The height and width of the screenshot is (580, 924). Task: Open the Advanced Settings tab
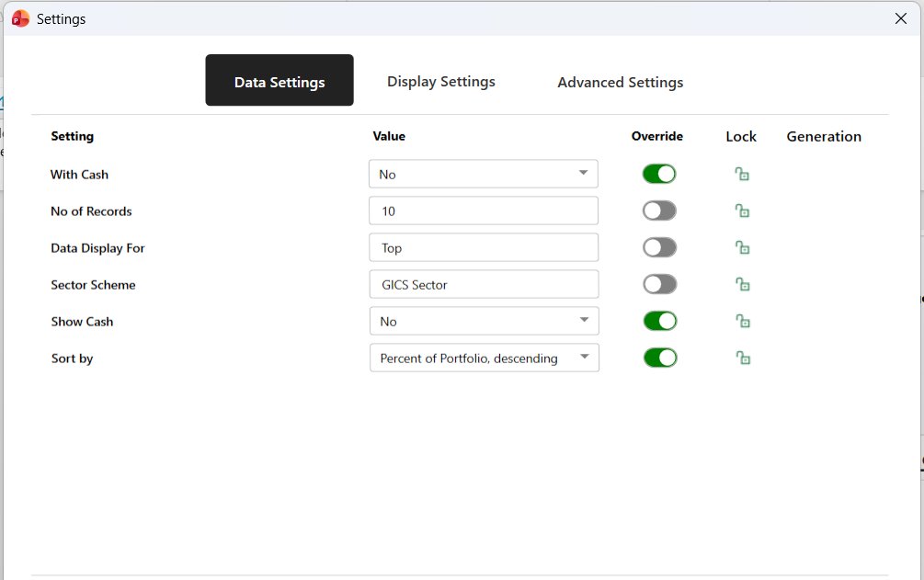tap(620, 83)
